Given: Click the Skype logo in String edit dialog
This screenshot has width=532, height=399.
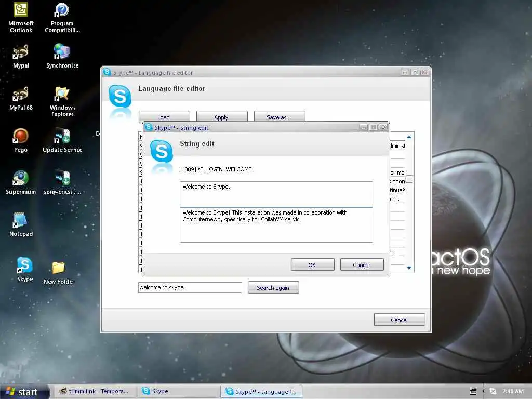Looking at the screenshot, I should pos(162,151).
